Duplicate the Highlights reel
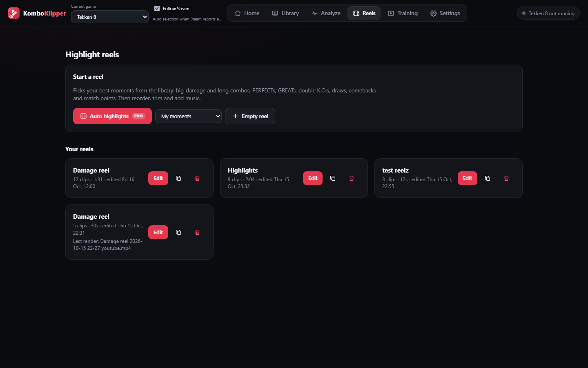This screenshot has width=588, height=368. tap(333, 178)
